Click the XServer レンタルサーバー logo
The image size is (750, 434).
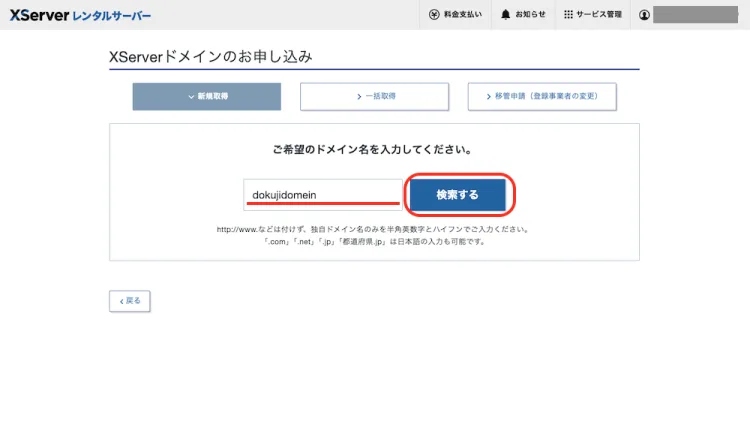(80, 15)
